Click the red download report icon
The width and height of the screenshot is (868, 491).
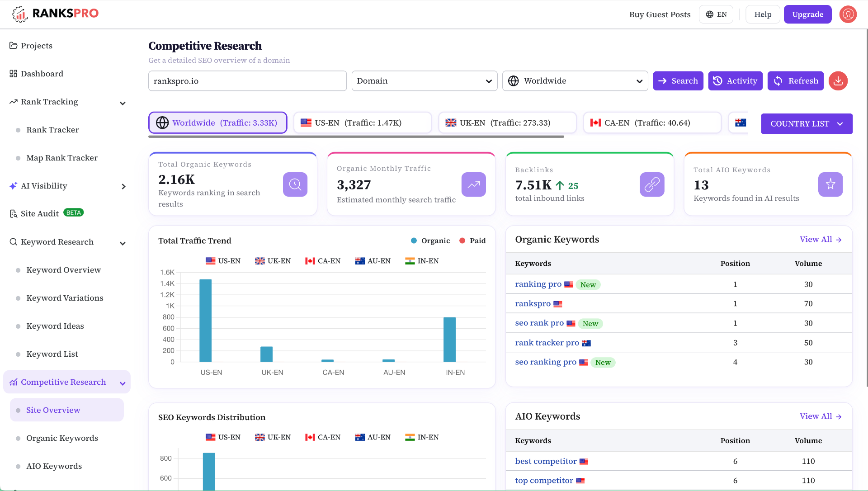pos(838,81)
